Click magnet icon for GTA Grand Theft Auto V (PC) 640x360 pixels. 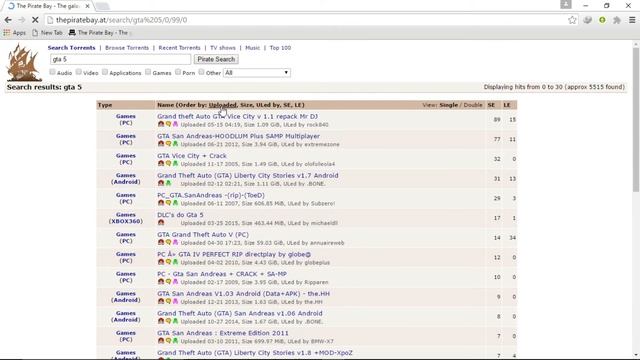(161, 242)
